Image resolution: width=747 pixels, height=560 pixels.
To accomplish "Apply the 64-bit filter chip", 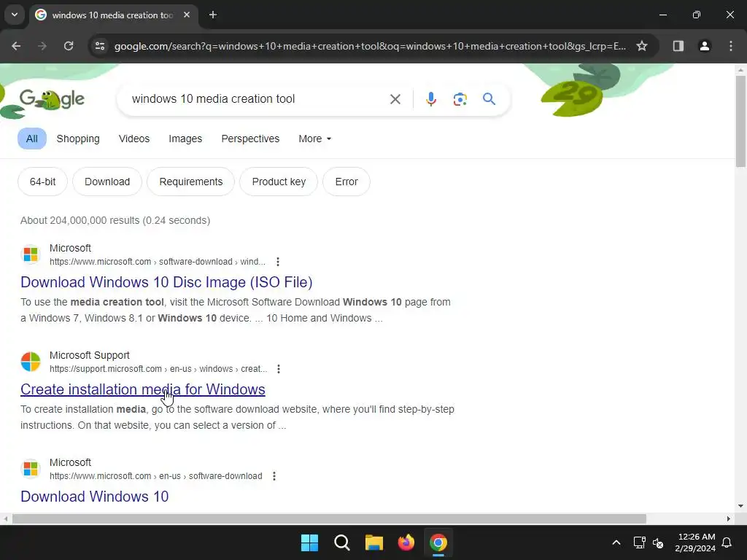I will coord(42,182).
